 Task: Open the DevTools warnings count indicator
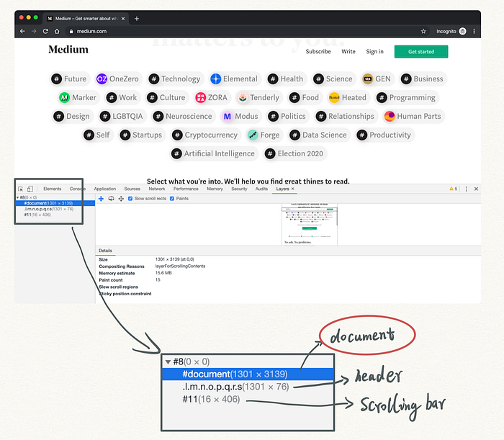point(453,189)
